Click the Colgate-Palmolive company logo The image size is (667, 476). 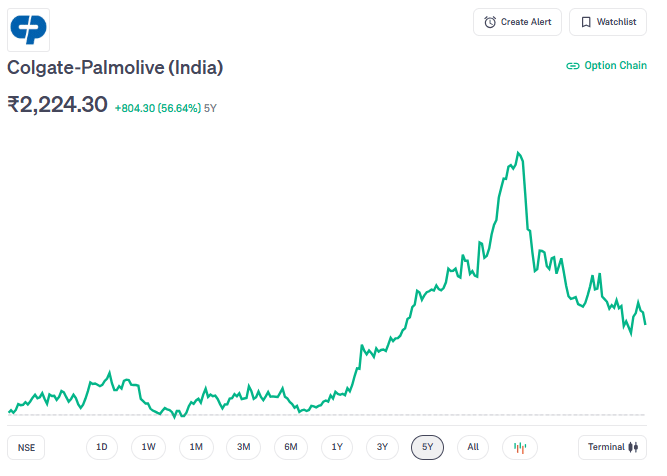tap(29, 30)
